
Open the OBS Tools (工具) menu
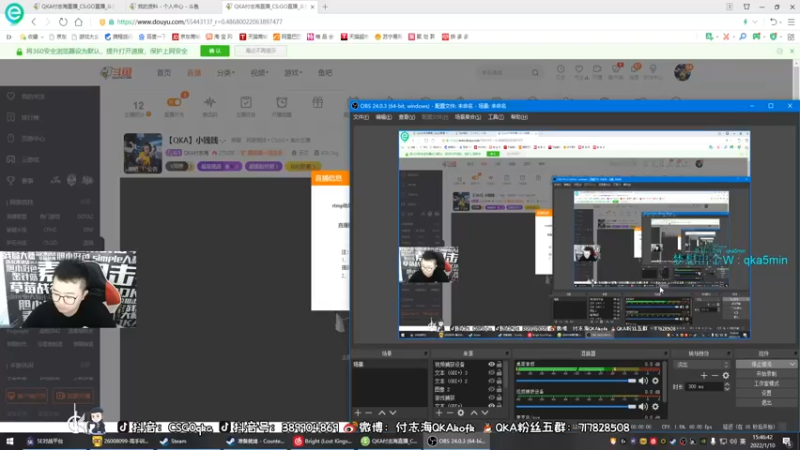point(495,117)
